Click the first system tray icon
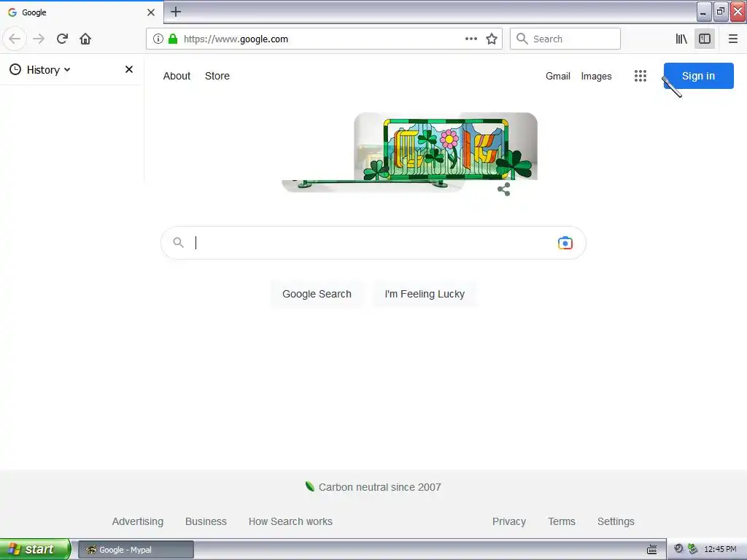The height and width of the screenshot is (560, 747). [x=678, y=548]
